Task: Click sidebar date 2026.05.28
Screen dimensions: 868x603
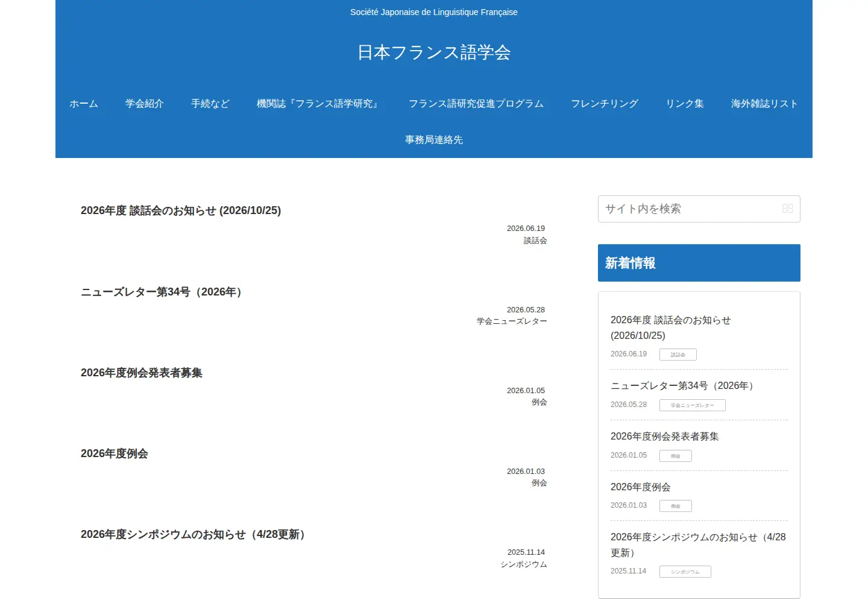Action: [629, 405]
